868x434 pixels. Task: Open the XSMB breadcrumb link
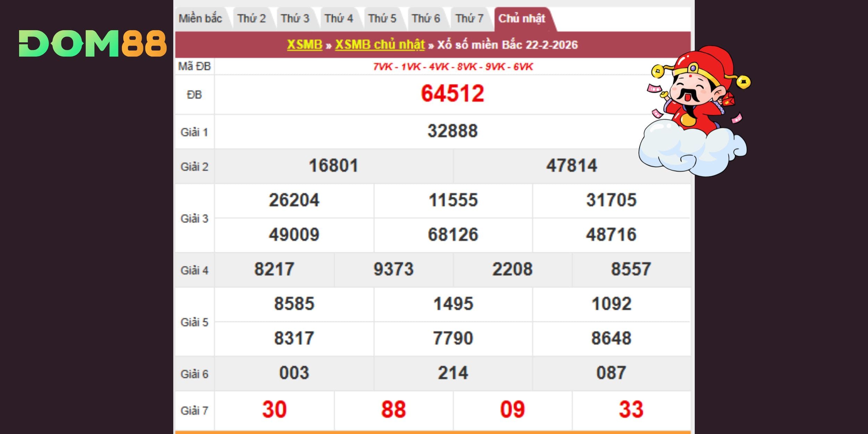click(304, 45)
